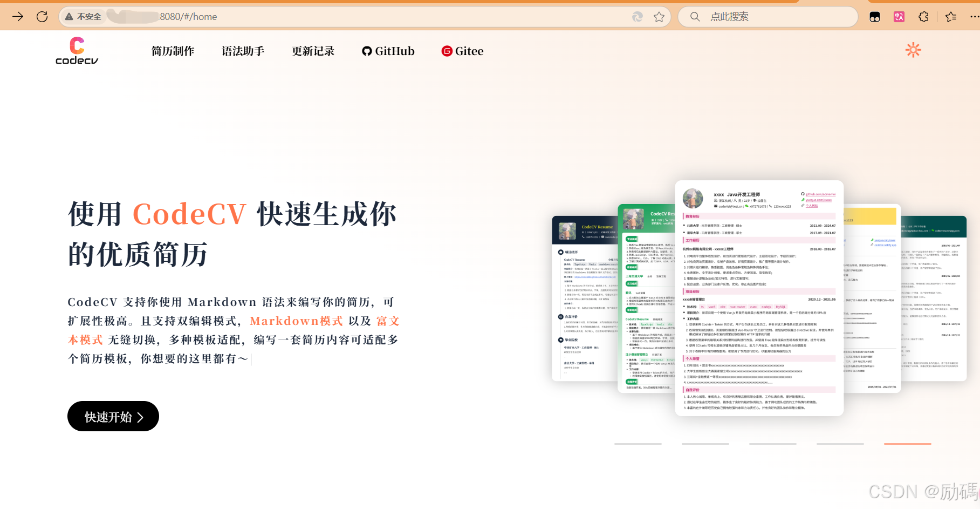This screenshot has width=980, height=509.
Task: Go forward with browser arrow
Action: [18, 17]
